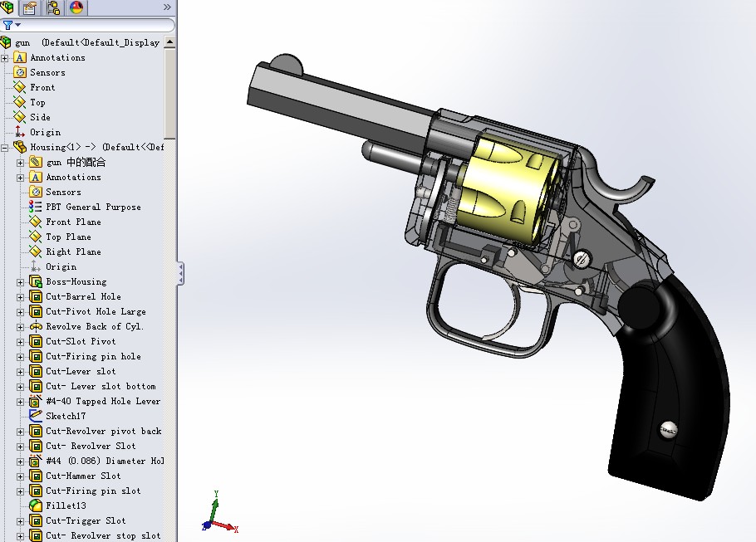Select the Housing Sensors icon
This screenshot has height=542, width=756.
pyautogui.click(x=35, y=192)
